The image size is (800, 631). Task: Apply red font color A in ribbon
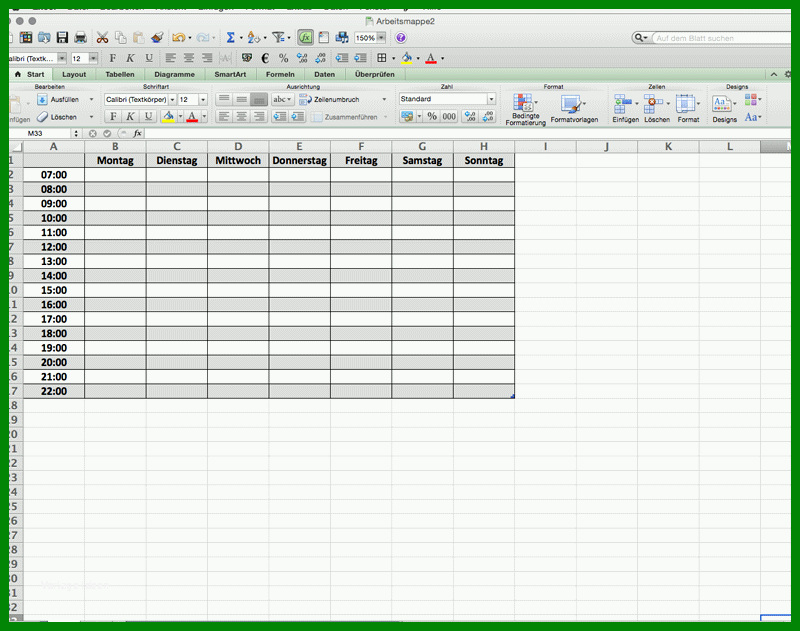pos(192,117)
